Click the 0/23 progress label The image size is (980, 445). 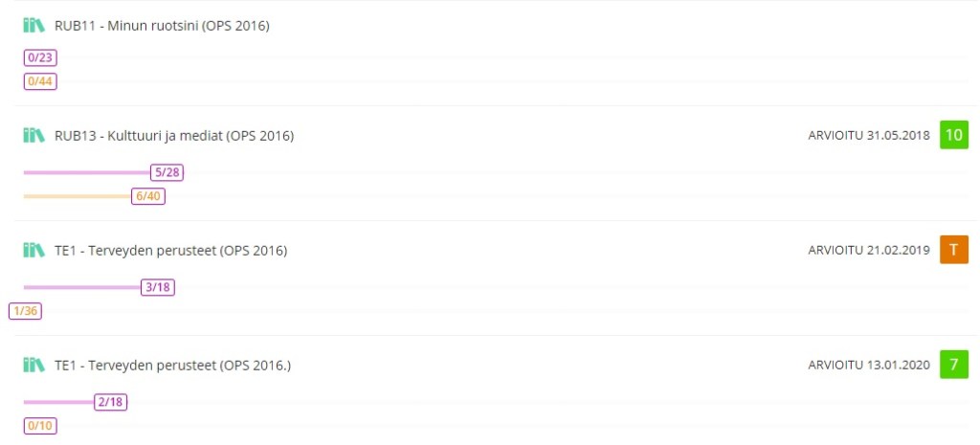coord(40,57)
